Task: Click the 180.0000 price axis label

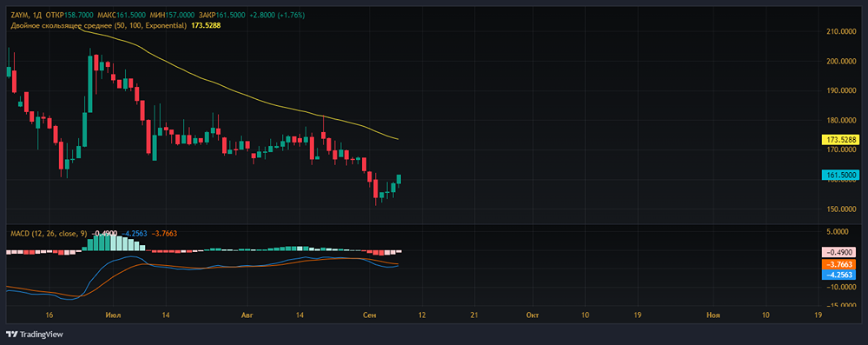Action: coord(841,121)
